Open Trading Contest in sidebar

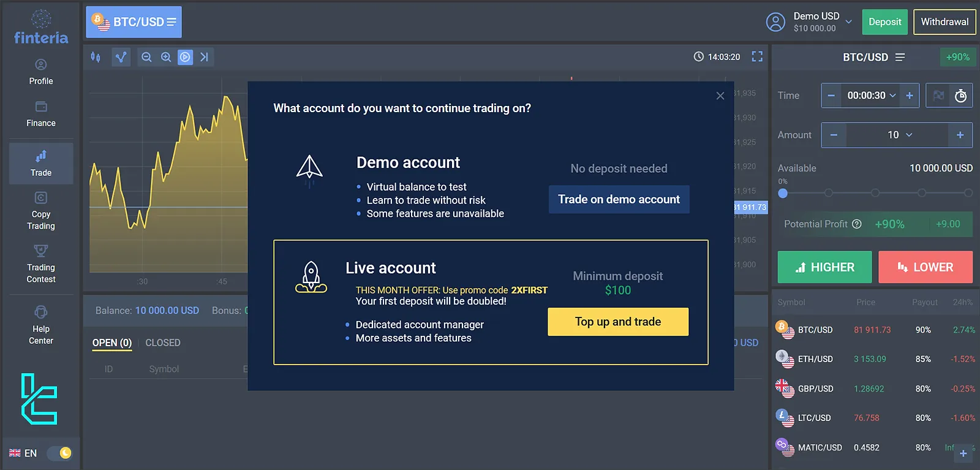pyautogui.click(x=41, y=264)
